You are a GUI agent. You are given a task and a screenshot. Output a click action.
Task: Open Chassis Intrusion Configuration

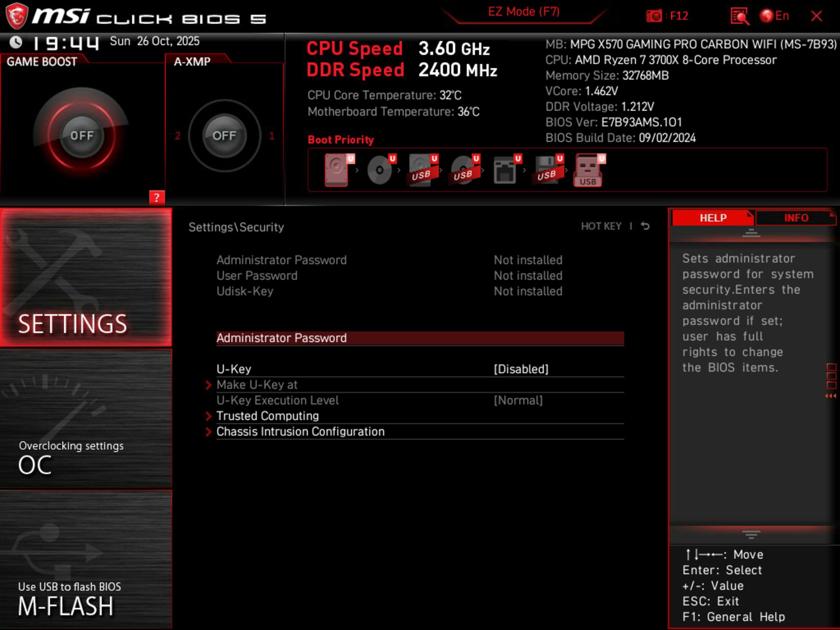pyautogui.click(x=300, y=431)
